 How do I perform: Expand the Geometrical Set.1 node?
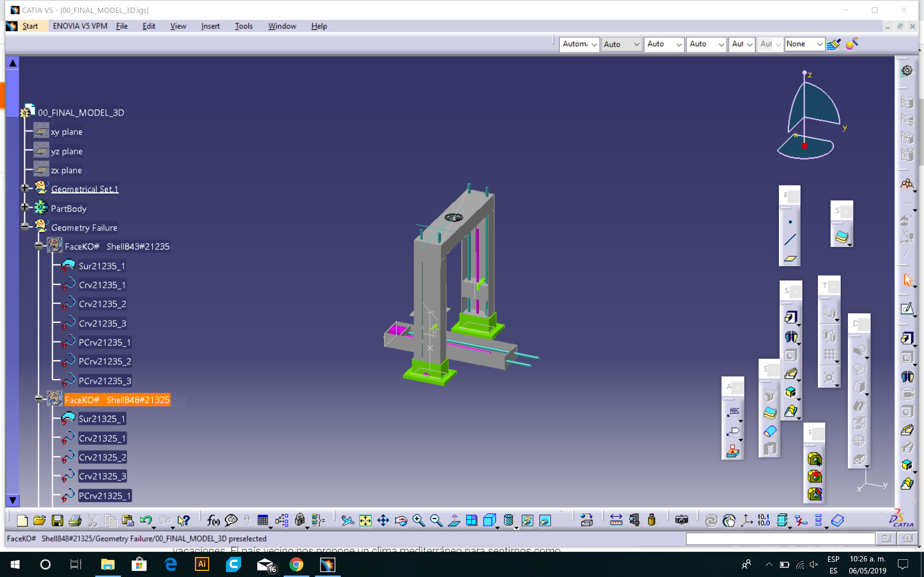pos(25,188)
